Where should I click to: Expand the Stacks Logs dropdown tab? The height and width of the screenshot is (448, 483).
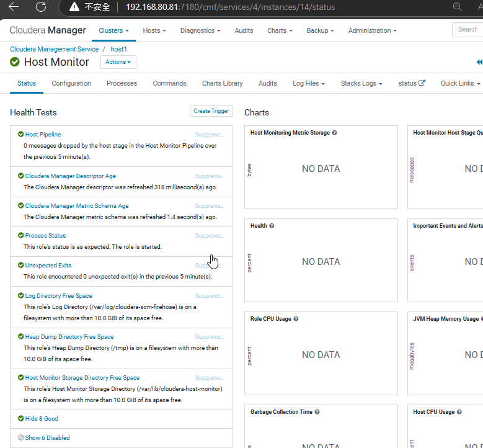(x=361, y=84)
